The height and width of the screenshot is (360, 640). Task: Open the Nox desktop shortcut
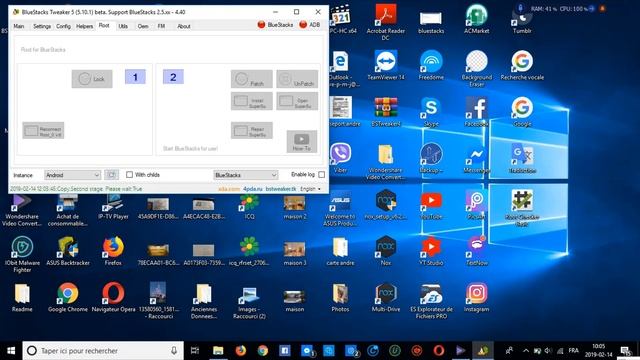pyautogui.click(x=386, y=251)
